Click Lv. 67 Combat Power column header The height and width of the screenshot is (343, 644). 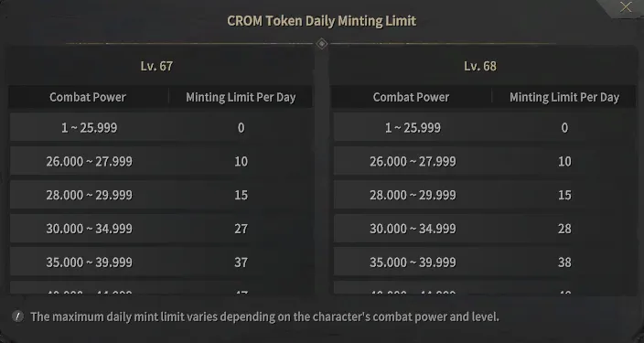pos(88,97)
